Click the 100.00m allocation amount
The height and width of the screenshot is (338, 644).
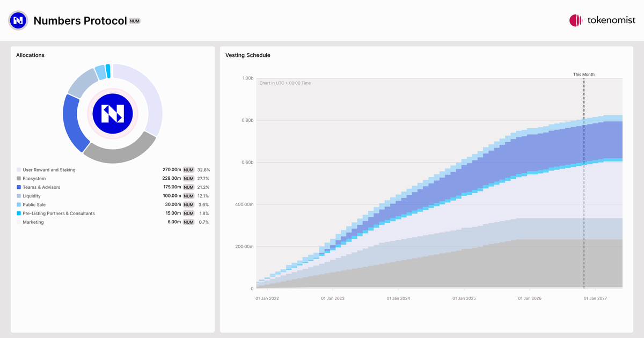(172, 196)
